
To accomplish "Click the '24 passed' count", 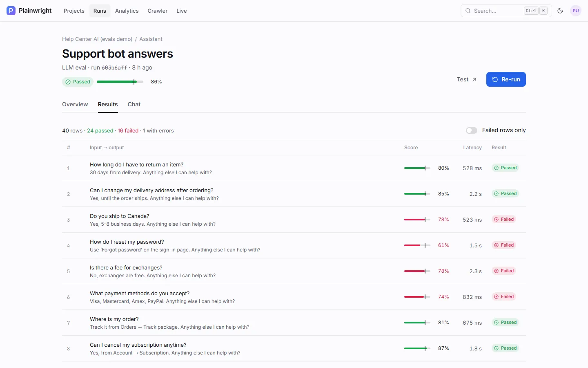I will point(100,131).
